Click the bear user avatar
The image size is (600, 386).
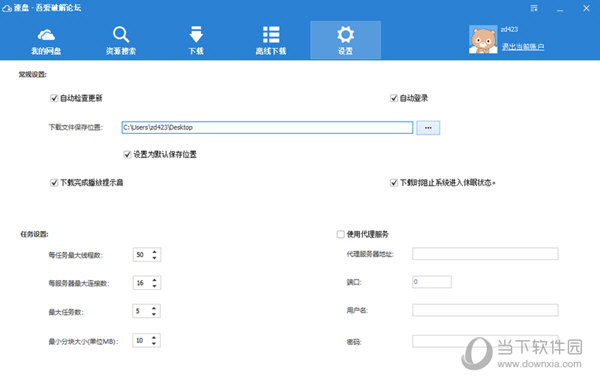pos(483,39)
